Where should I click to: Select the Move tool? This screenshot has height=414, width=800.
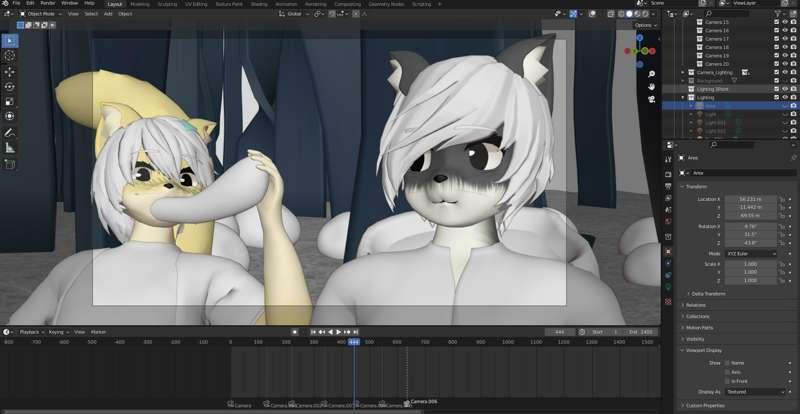click(x=10, y=71)
